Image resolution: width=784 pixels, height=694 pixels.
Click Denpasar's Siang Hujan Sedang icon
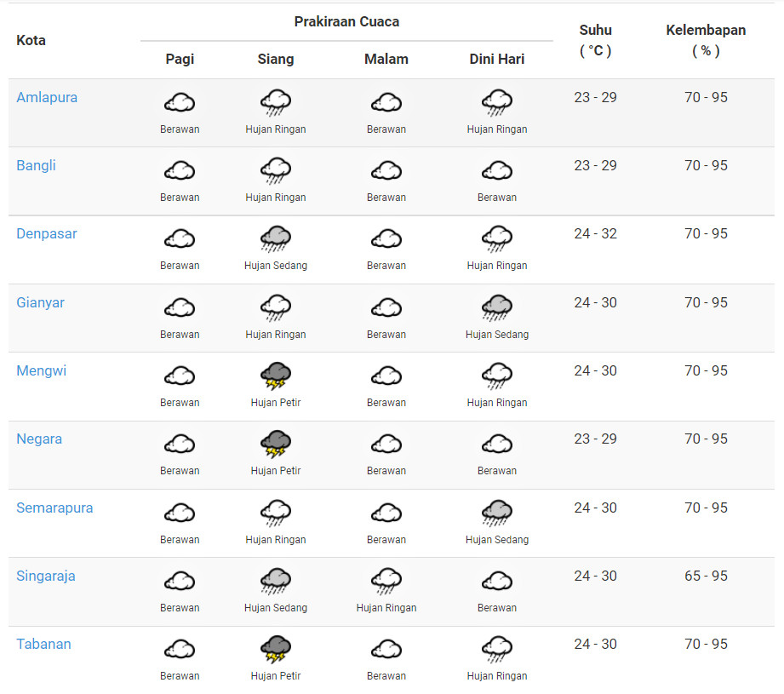[276, 239]
